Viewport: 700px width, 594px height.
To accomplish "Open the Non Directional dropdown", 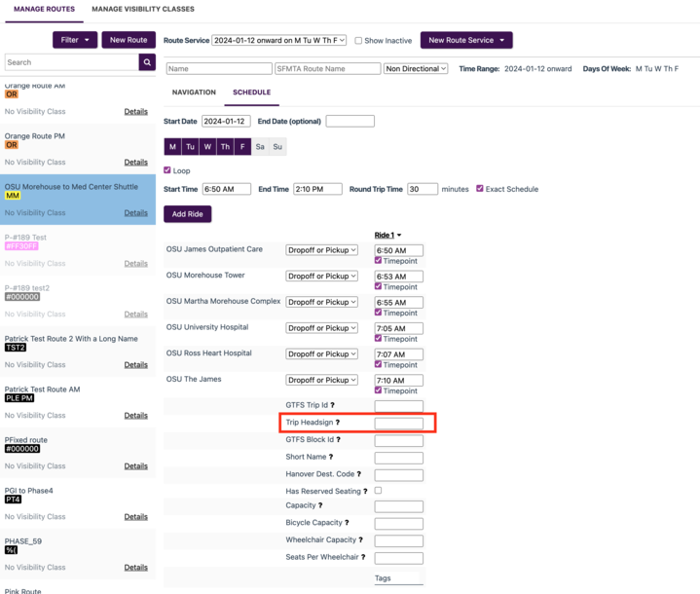I will 416,69.
